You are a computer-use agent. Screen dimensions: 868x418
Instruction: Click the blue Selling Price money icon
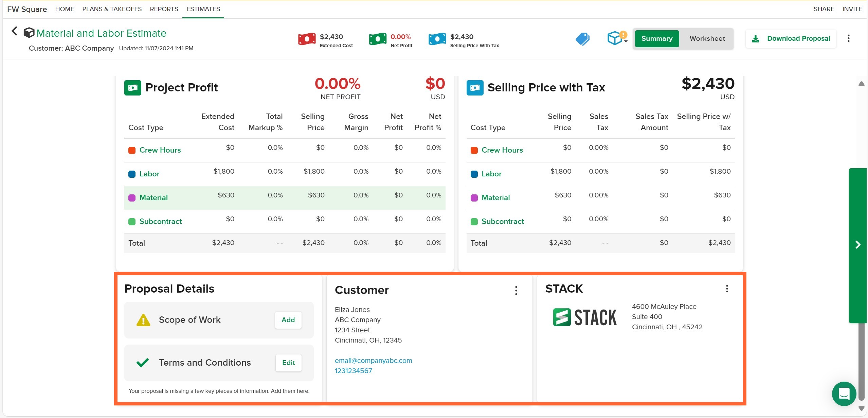437,39
